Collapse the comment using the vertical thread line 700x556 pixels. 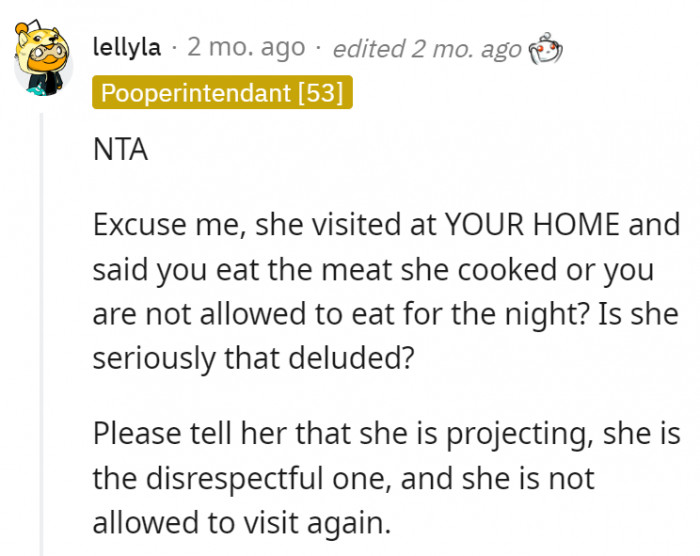click(x=42, y=330)
